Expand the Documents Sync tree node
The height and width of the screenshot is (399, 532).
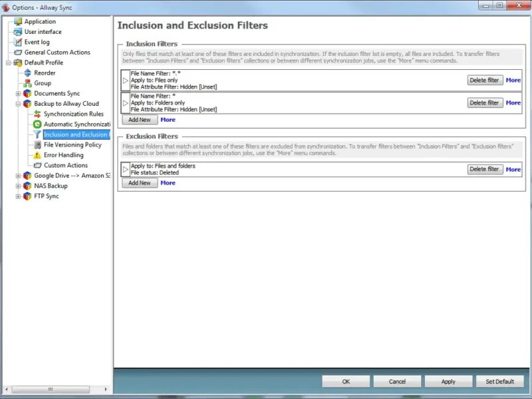click(19, 94)
